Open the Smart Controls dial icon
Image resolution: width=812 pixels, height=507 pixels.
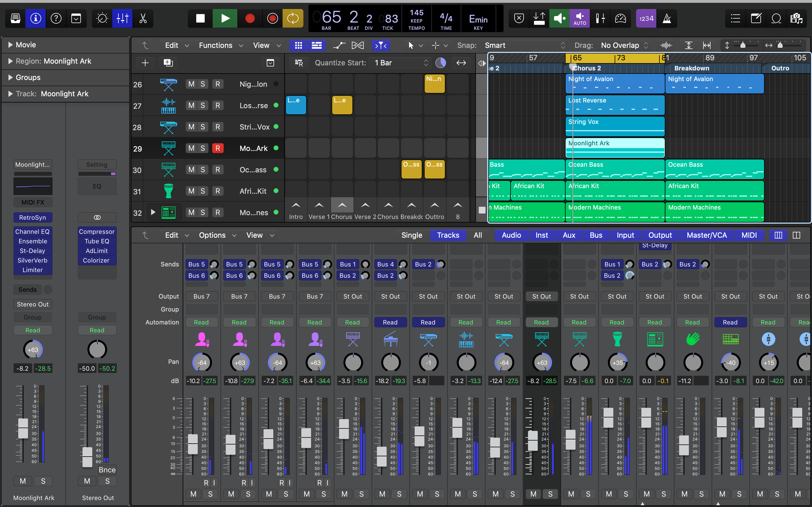pos(102,18)
